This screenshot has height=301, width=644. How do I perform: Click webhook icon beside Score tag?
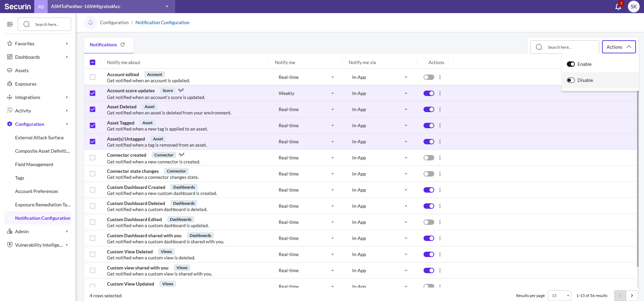tap(181, 90)
